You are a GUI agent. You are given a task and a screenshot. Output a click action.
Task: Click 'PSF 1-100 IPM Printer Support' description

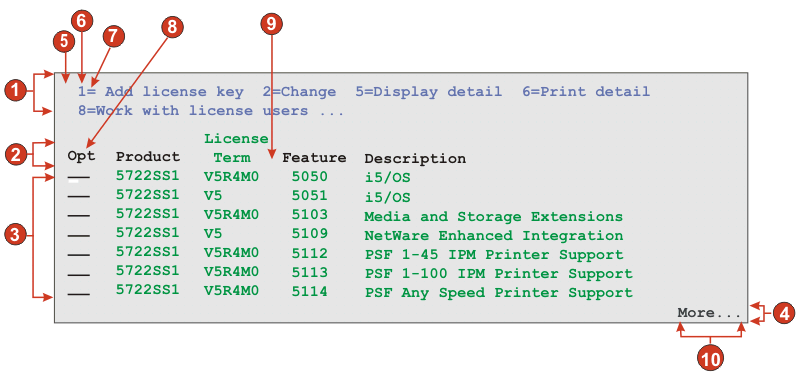(x=498, y=274)
